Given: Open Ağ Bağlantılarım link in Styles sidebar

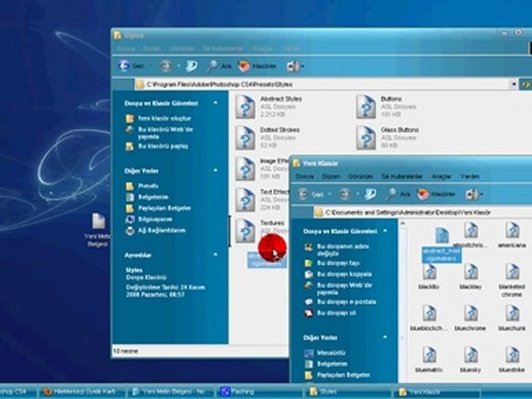Looking at the screenshot, I should [156, 231].
